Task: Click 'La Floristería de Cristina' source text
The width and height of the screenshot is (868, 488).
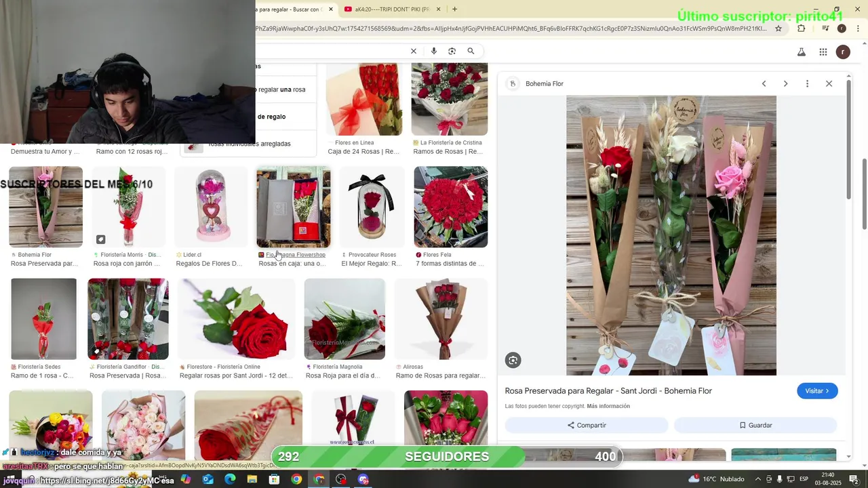Action: click(x=451, y=143)
